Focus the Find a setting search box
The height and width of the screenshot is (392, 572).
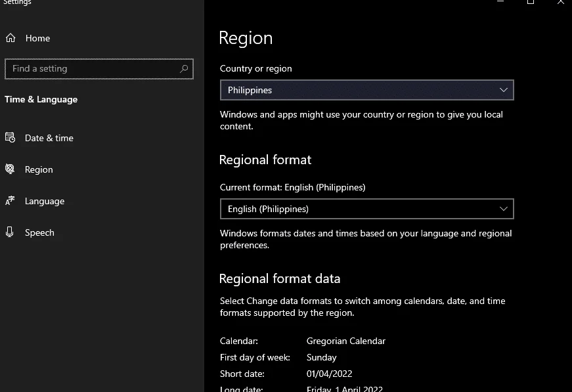pyautogui.click(x=99, y=68)
